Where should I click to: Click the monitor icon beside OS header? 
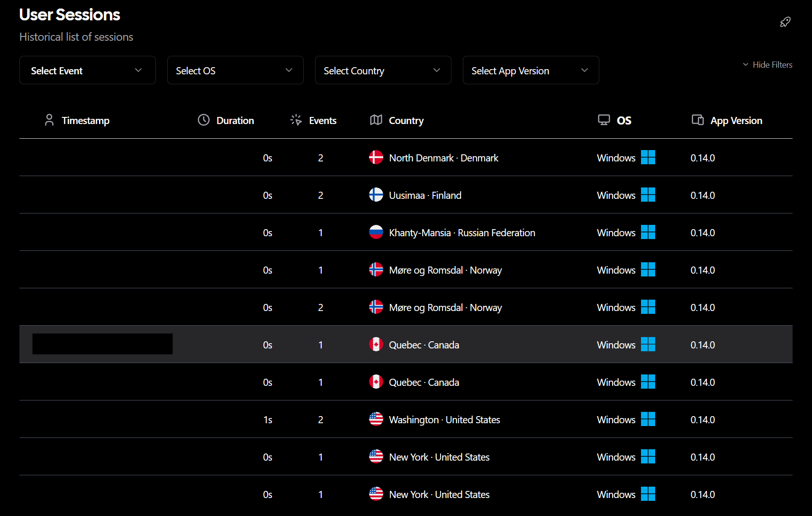tap(604, 120)
